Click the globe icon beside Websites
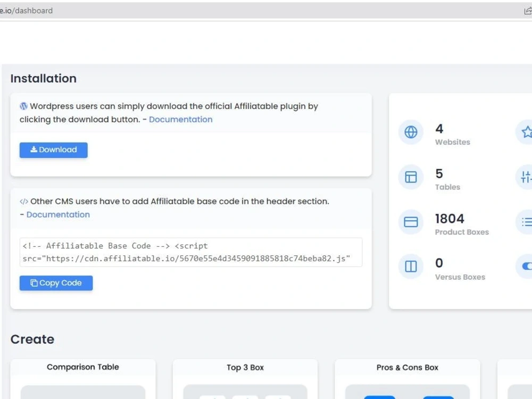The width and height of the screenshot is (532, 399). (411, 132)
